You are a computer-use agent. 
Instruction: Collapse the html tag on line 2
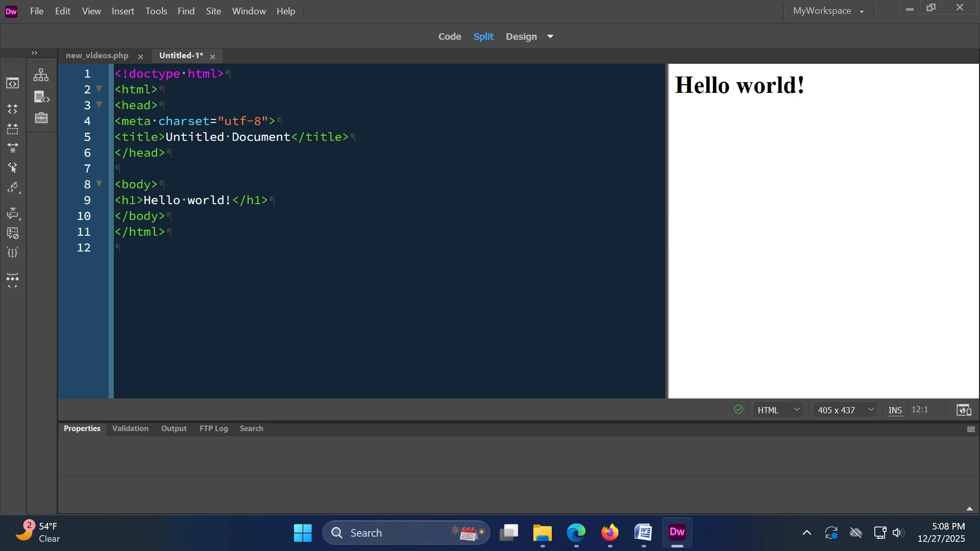(x=99, y=89)
